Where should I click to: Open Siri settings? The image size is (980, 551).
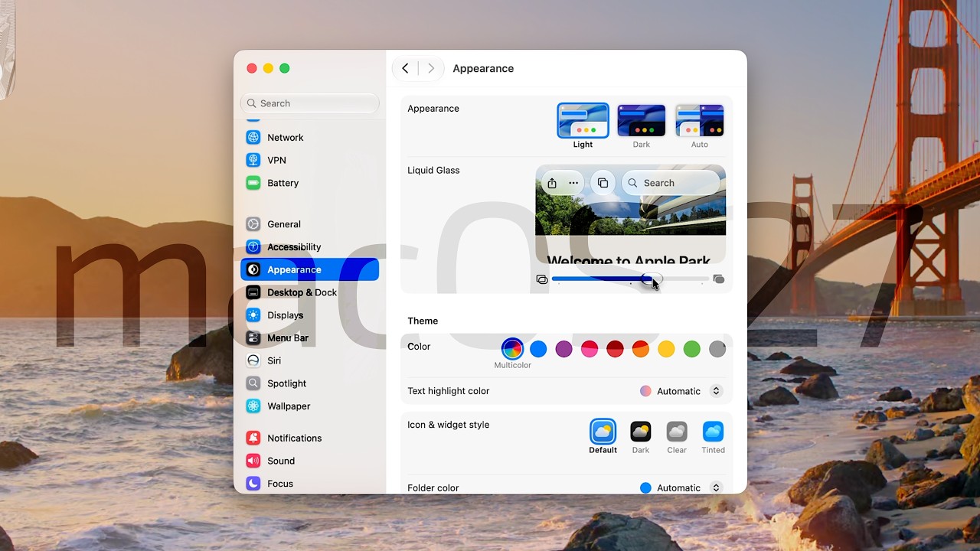tap(309, 360)
